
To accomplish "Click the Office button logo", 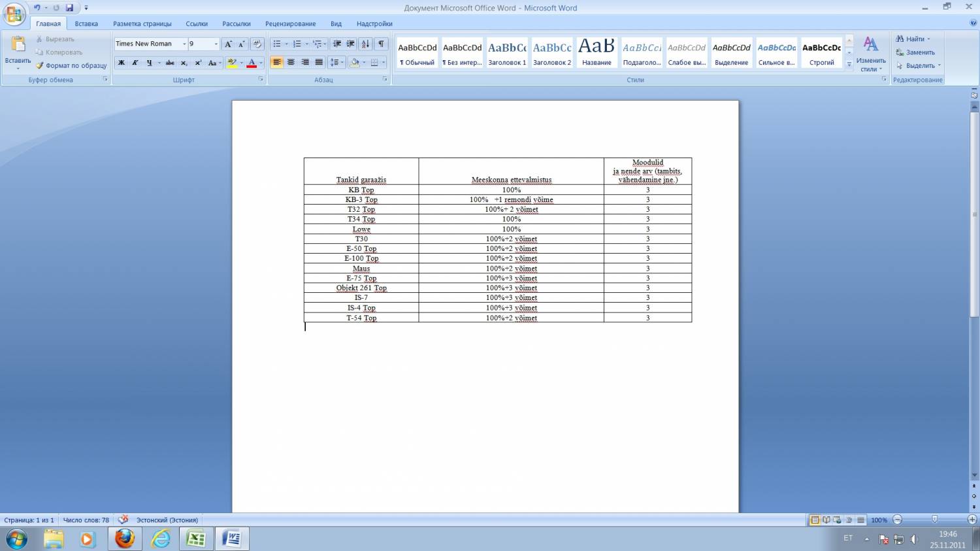I will [14, 14].
